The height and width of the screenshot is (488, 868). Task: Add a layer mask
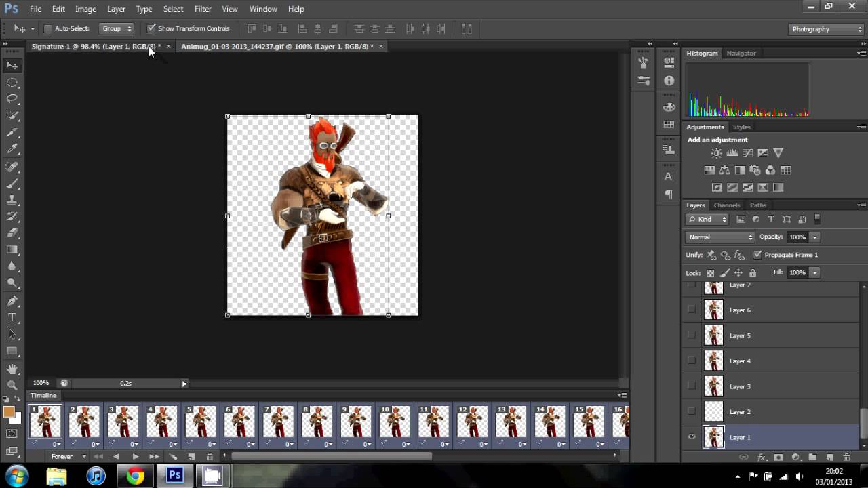tap(778, 457)
